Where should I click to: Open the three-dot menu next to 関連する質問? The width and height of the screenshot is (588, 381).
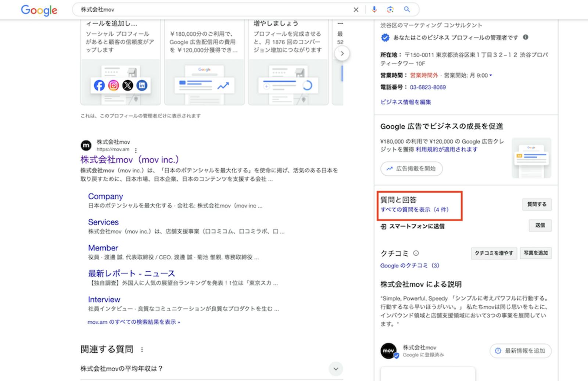[x=142, y=350]
